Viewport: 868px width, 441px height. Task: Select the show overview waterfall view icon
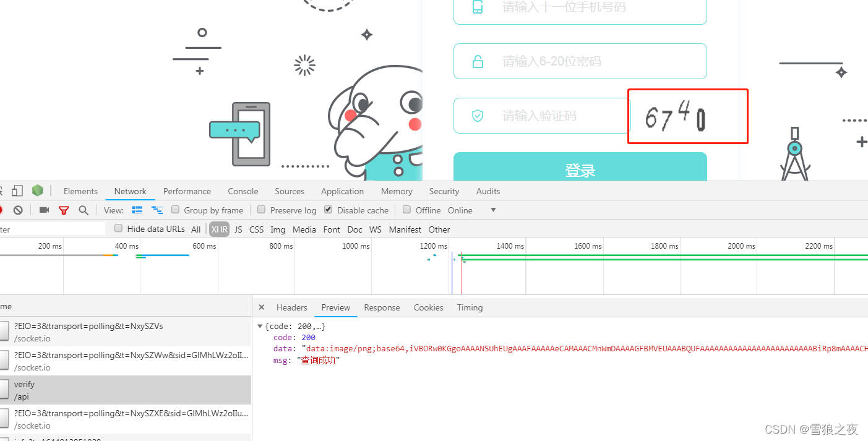pyautogui.click(x=157, y=210)
